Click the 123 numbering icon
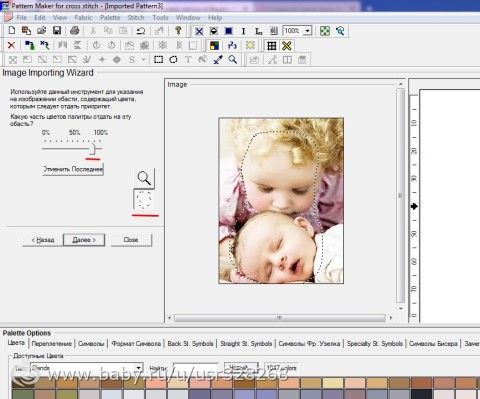The width and height of the screenshot is (480, 399). (x=232, y=45)
